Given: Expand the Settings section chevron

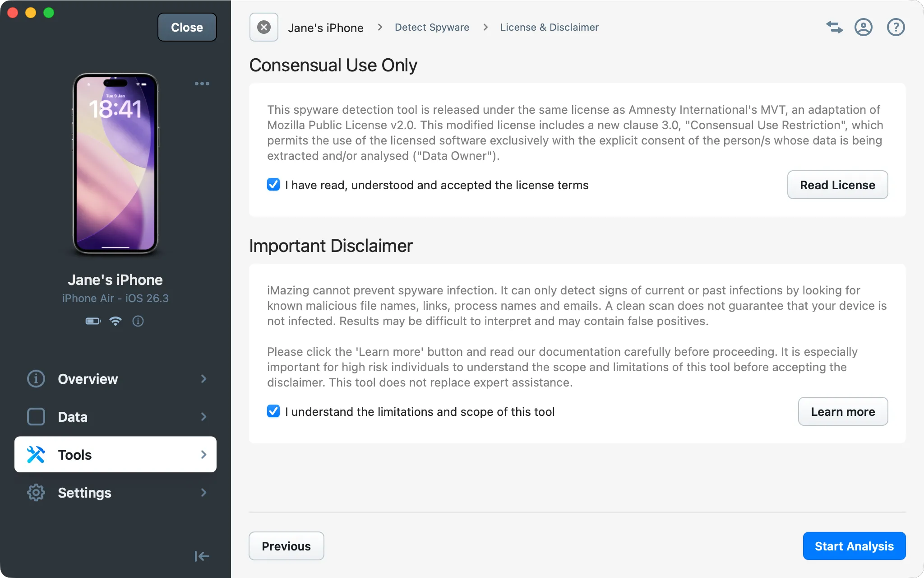Looking at the screenshot, I should tap(203, 493).
